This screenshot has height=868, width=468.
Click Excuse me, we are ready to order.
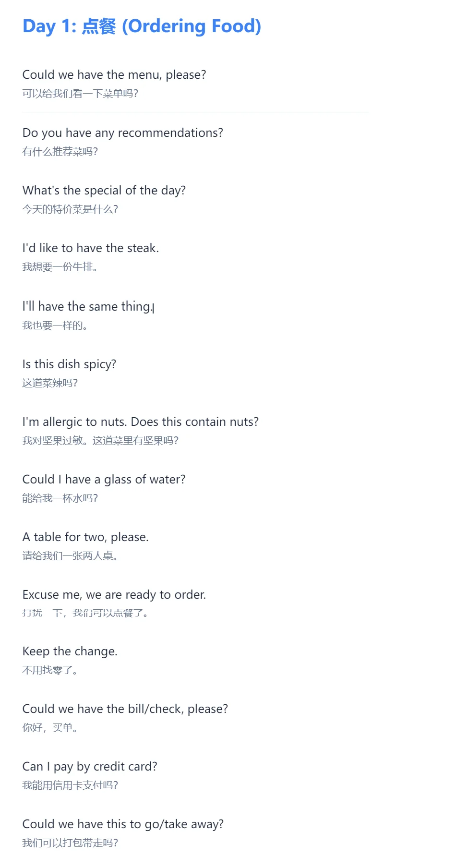114,595
